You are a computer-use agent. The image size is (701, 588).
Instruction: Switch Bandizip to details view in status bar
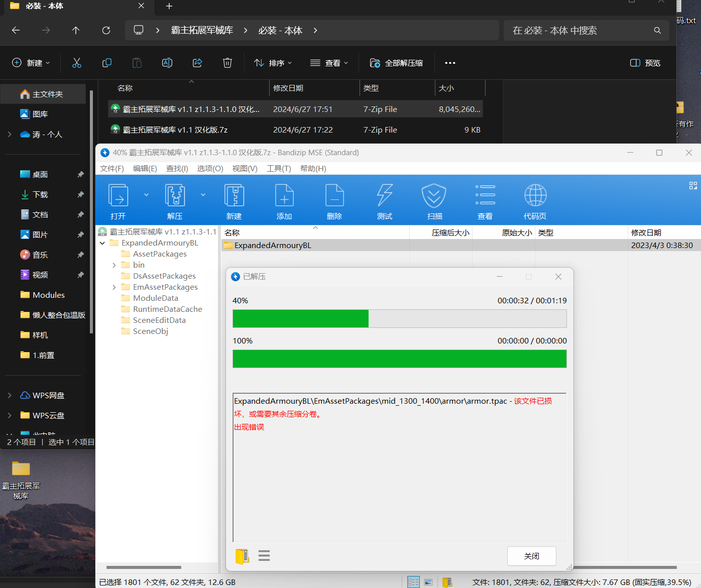[413, 582]
